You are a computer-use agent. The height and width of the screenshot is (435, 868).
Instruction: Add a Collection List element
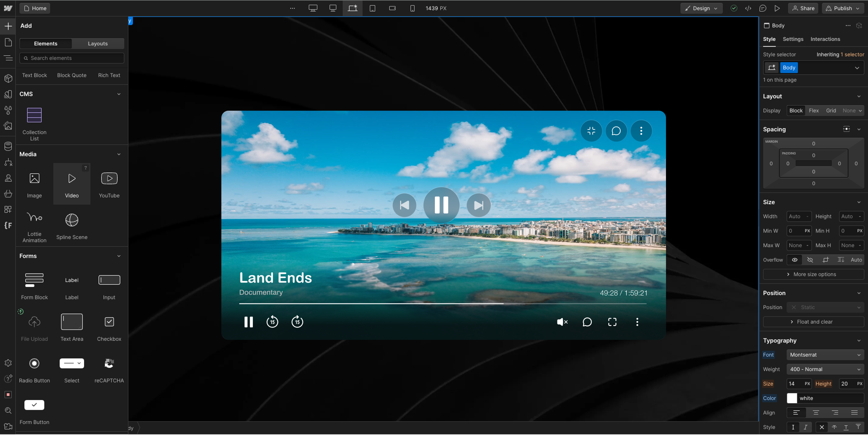(34, 123)
